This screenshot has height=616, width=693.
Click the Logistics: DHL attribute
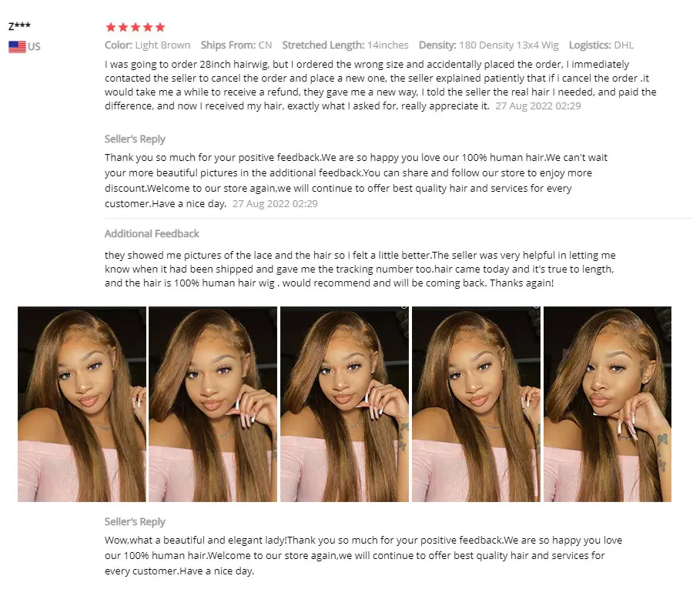[601, 45]
